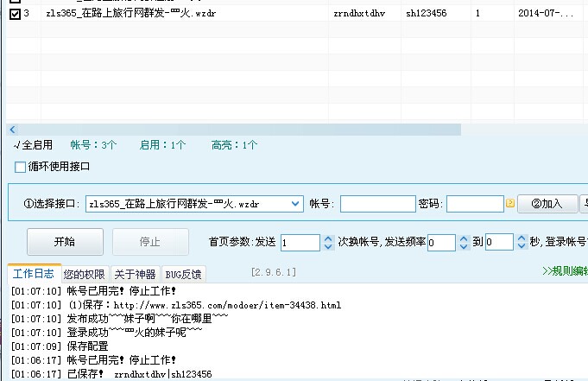Click into the 密码 input field
588x381 pixels.
click(475, 204)
